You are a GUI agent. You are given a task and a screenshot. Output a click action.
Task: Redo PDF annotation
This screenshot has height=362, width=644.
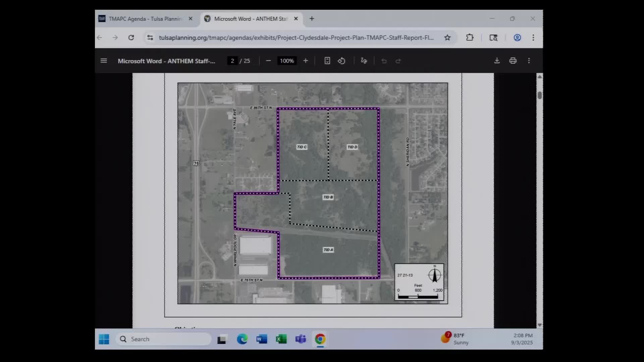point(398,61)
